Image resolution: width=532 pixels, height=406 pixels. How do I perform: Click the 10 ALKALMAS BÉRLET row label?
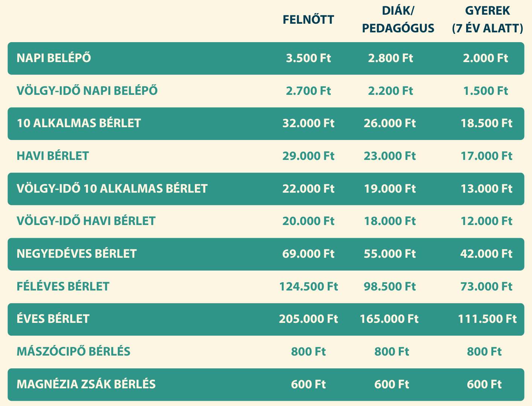tap(79, 123)
